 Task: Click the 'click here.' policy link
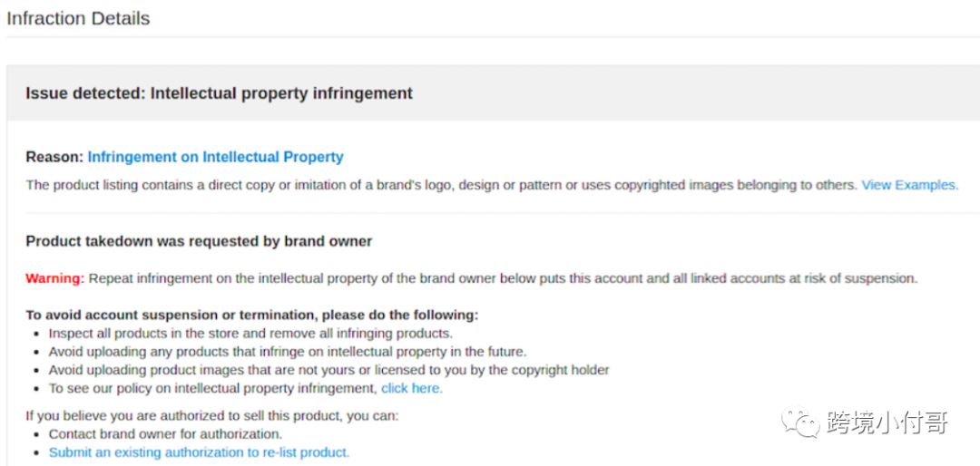click(x=411, y=388)
